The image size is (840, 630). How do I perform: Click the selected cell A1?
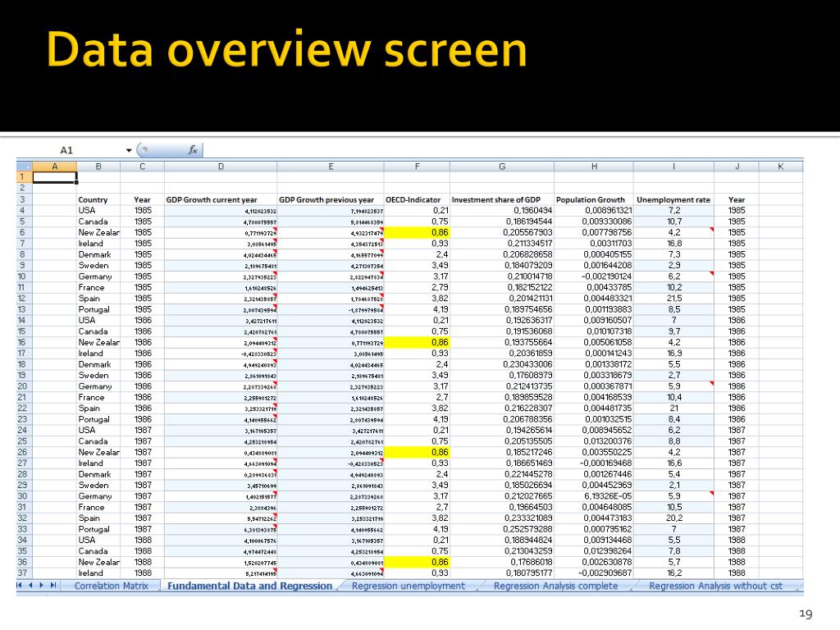point(55,177)
